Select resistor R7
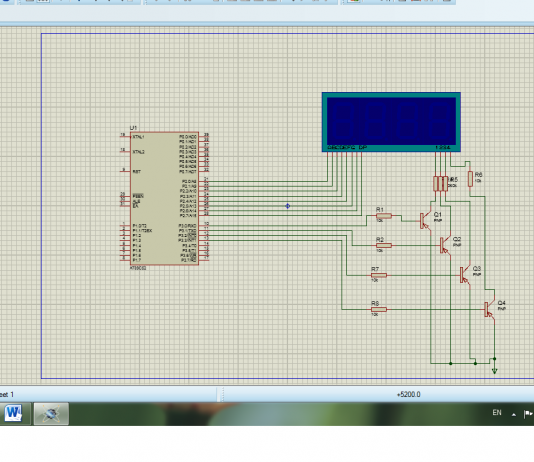Screen dimensions: 534x462 [x=379, y=275]
